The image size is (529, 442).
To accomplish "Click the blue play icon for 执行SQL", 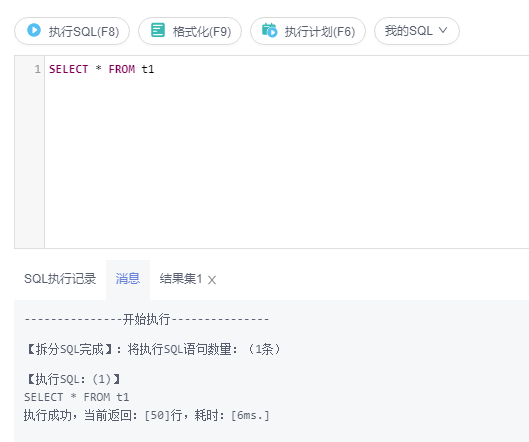I will tap(34, 30).
